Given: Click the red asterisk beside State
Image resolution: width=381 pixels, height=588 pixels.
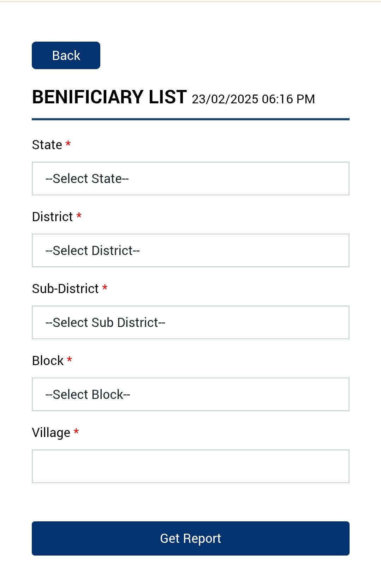Looking at the screenshot, I should click(68, 144).
